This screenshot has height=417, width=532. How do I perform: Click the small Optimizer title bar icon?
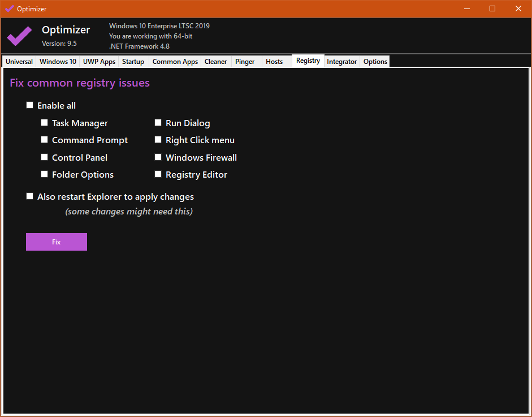(x=9, y=8)
